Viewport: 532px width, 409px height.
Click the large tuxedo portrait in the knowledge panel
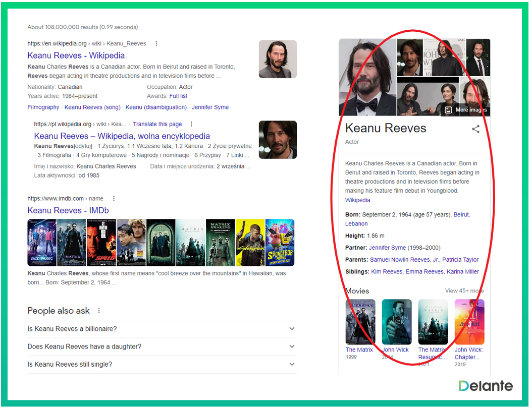tap(367, 77)
